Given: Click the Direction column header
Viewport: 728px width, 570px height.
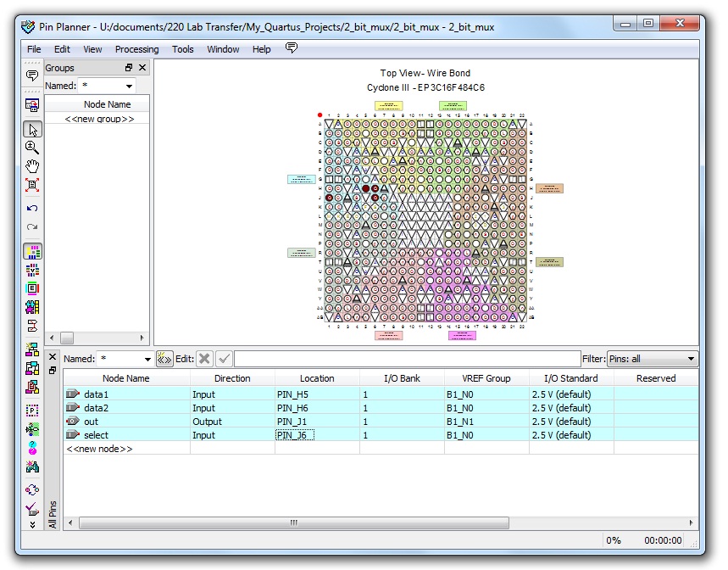Looking at the screenshot, I should (232, 378).
